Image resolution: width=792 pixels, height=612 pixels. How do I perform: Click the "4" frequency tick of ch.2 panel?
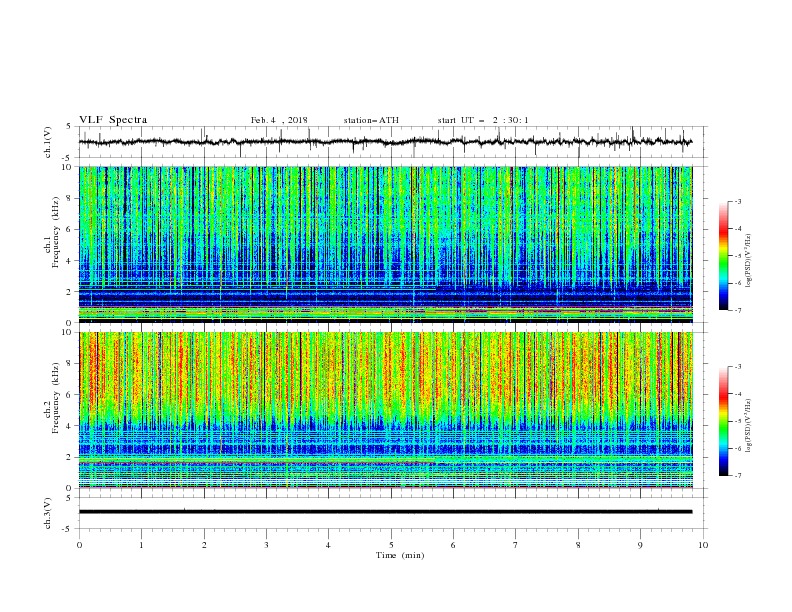click(70, 426)
